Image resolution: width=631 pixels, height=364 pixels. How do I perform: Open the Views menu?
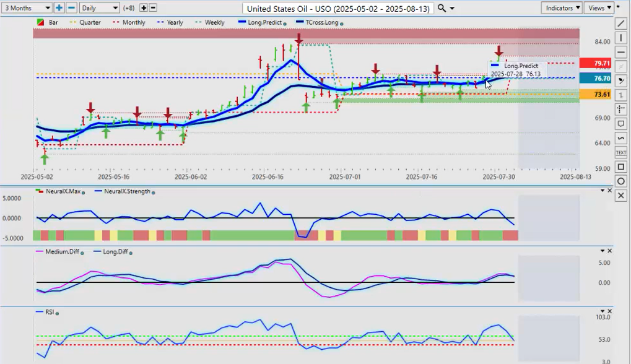click(x=599, y=8)
